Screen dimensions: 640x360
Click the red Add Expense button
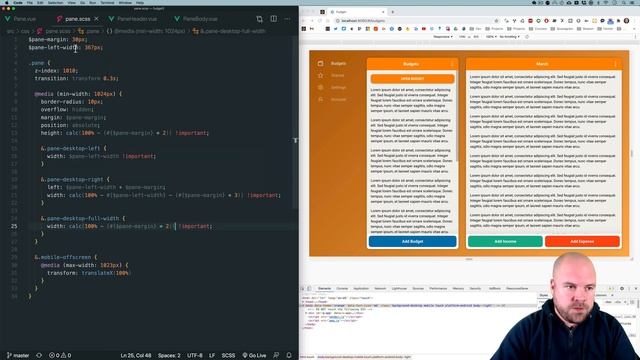click(582, 242)
